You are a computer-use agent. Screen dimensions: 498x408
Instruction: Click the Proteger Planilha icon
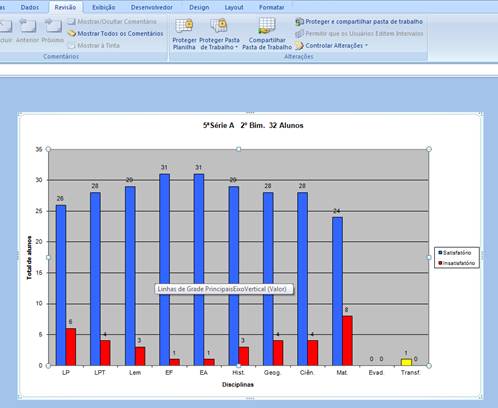(x=184, y=26)
